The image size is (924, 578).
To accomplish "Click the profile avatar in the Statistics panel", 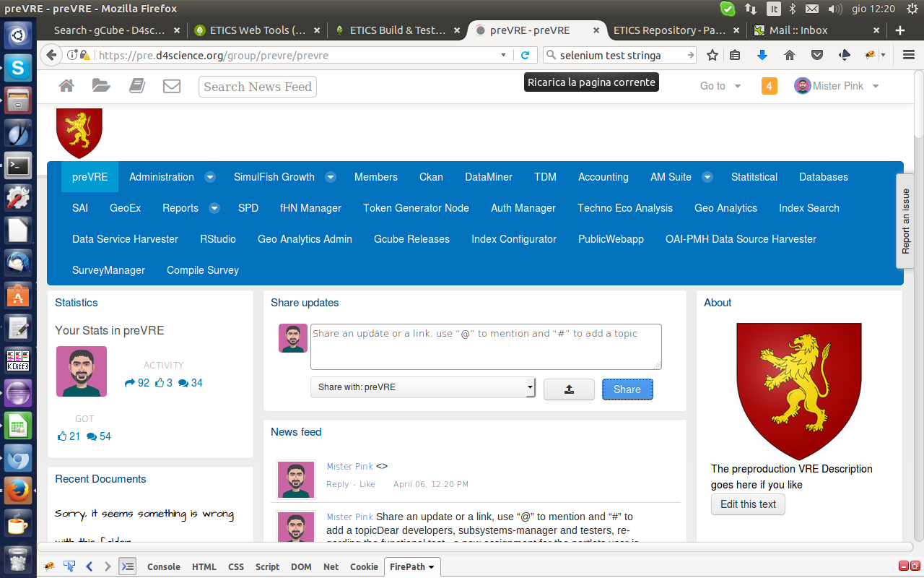I will point(82,371).
